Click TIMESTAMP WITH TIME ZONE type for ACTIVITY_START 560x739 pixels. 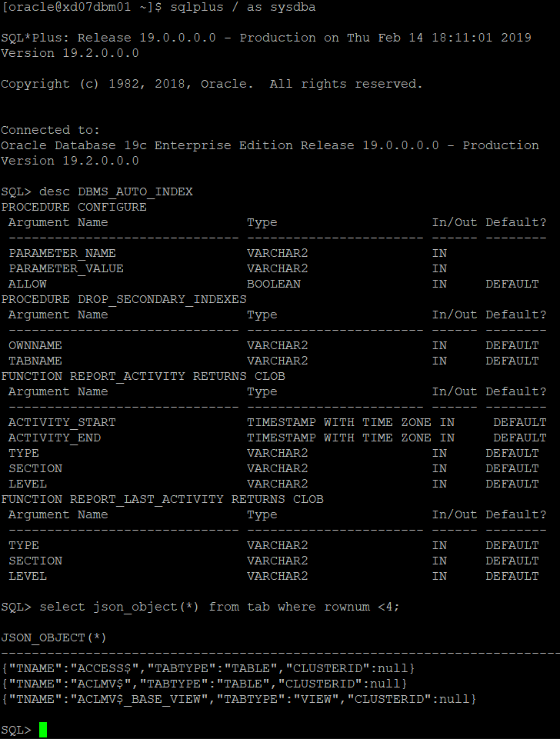tap(339, 423)
